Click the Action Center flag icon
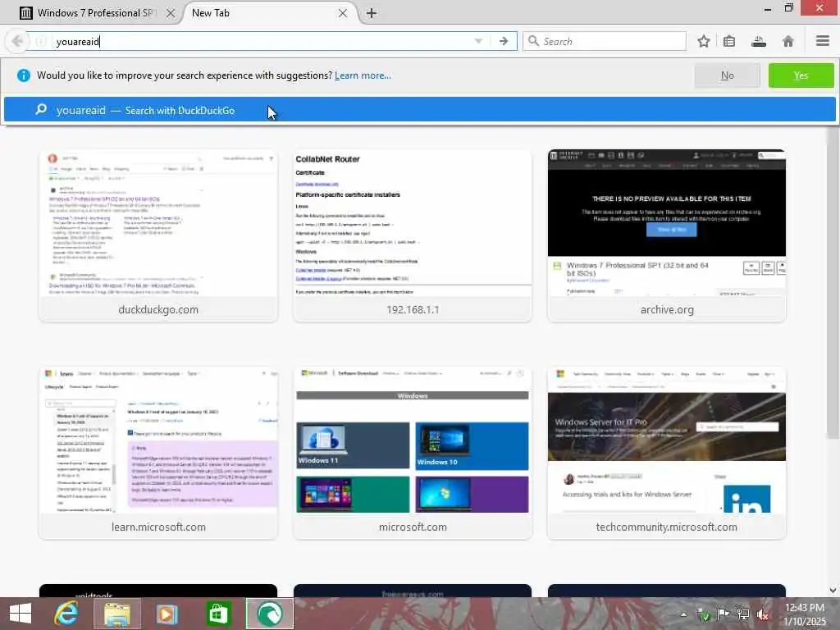 723,614
